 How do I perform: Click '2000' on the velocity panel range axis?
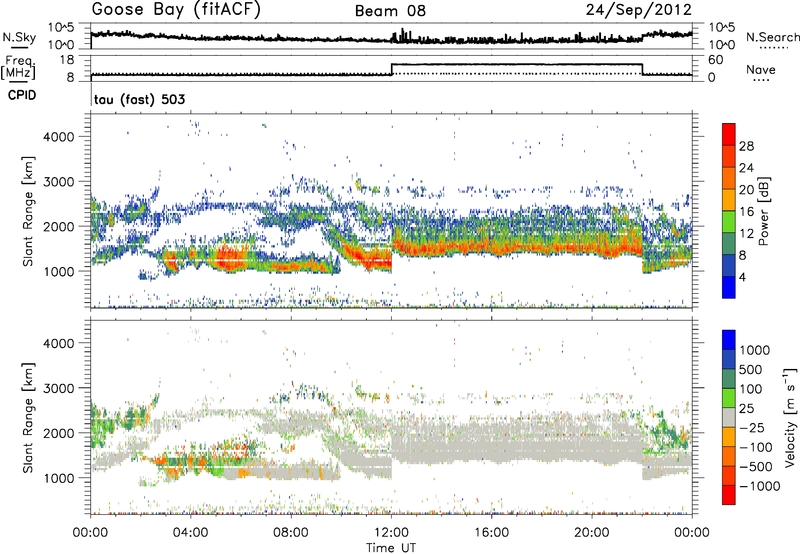[59, 433]
